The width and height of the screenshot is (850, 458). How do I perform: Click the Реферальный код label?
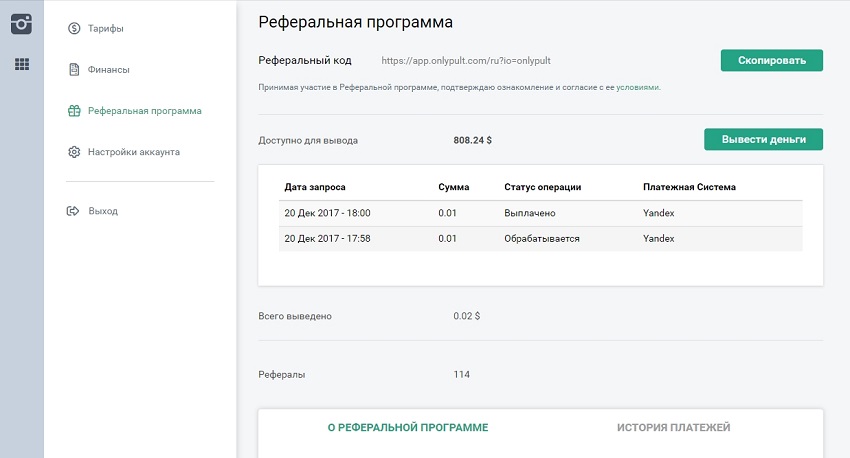point(305,61)
